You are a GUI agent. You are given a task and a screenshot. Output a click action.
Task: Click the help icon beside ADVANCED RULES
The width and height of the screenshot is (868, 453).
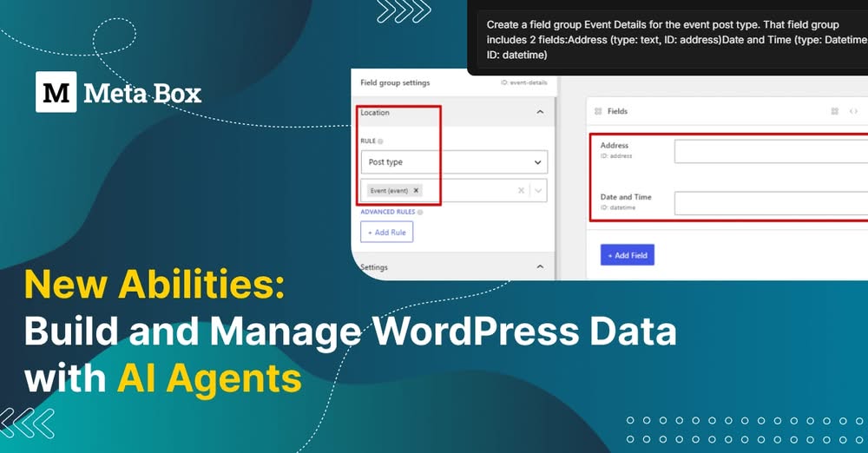420,212
